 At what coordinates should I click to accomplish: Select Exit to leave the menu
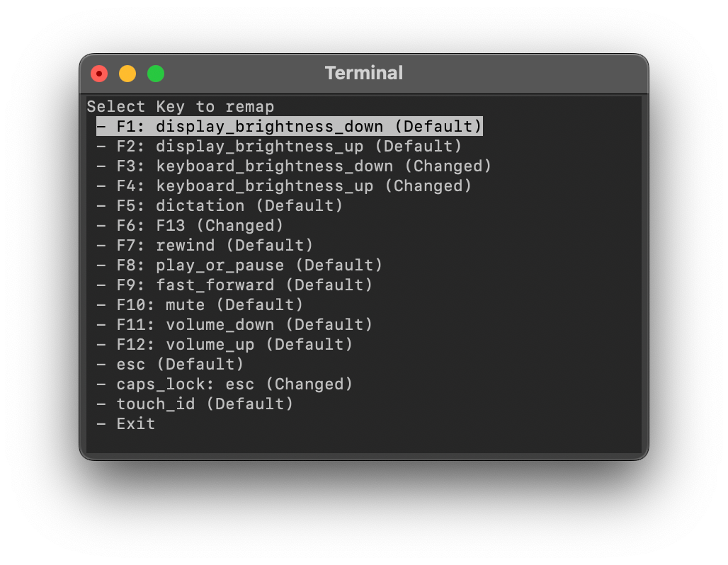point(135,423)
